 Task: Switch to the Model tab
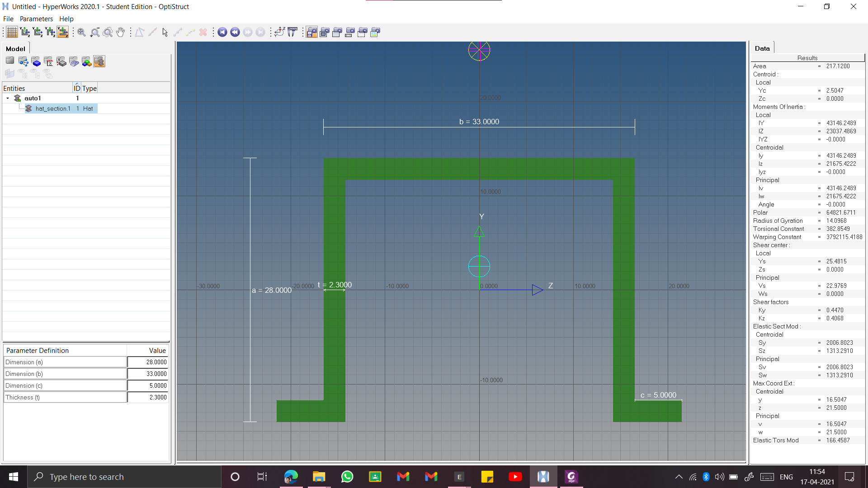coord(15,49)
